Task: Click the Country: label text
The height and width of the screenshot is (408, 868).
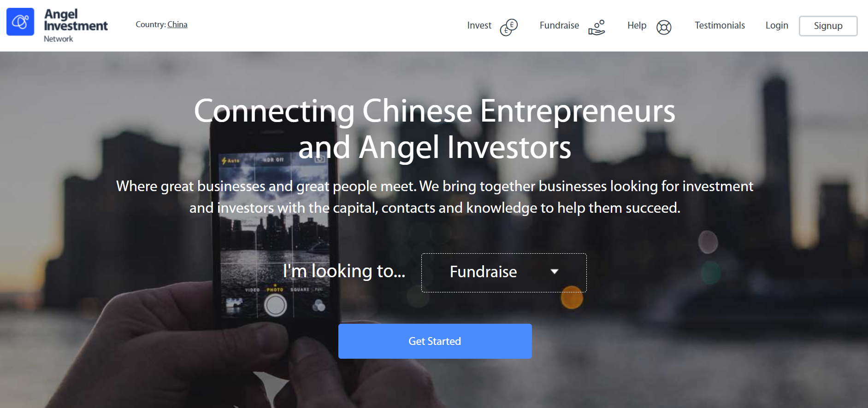Action: (151, 24)
